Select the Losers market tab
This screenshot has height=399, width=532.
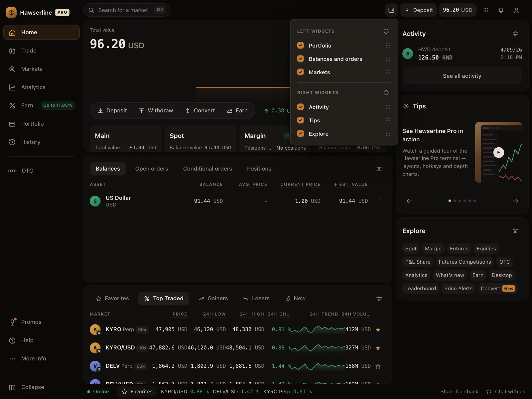pos(256,299)
